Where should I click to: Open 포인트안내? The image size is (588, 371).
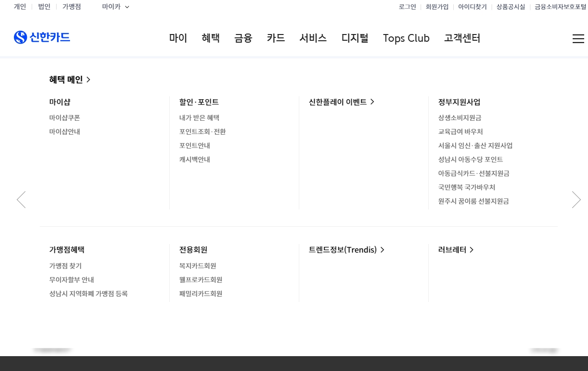[x=195, y=145]
